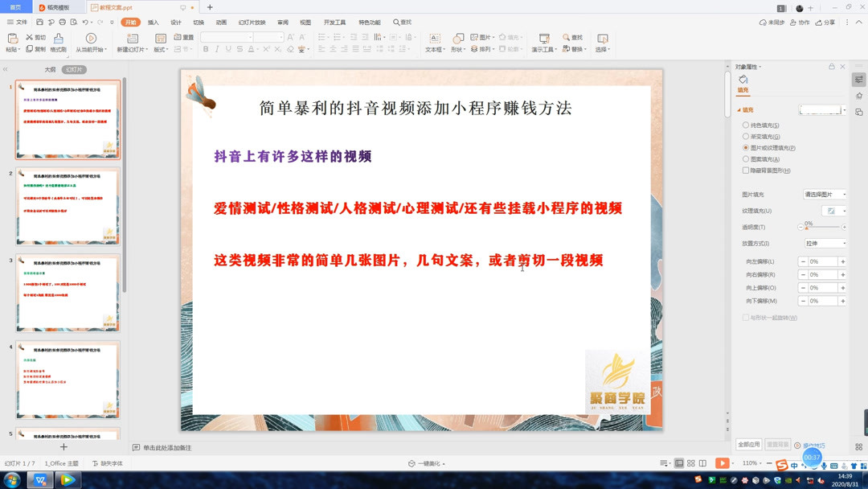Insert a text box via the 文本框 icon
Viewport: 868px width, 489px height.
point(434,39)
